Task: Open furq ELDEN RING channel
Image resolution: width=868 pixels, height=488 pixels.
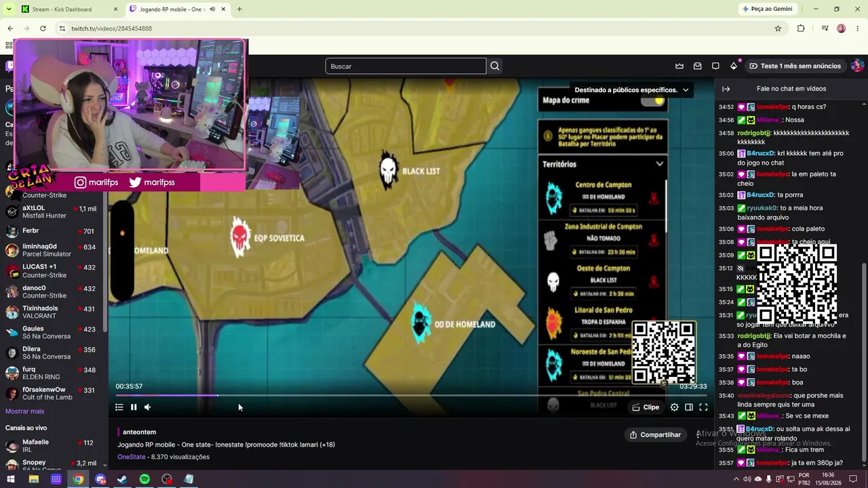Action: (53, 373)
